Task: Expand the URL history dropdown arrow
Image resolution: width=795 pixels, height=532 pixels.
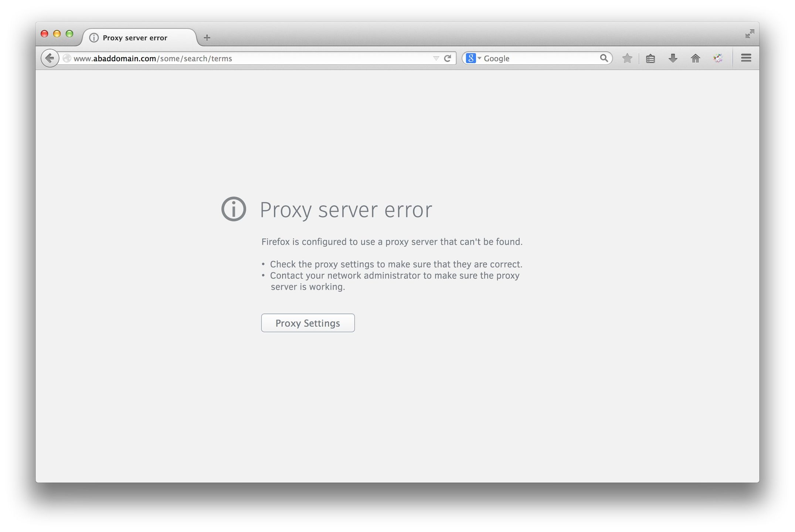Action: tap(436, 58)
